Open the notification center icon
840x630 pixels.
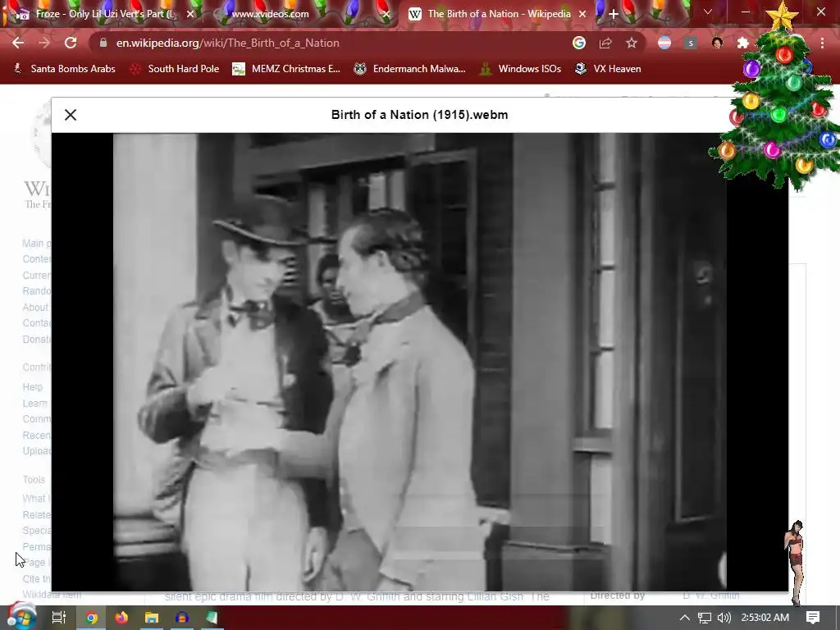(813, 618)
